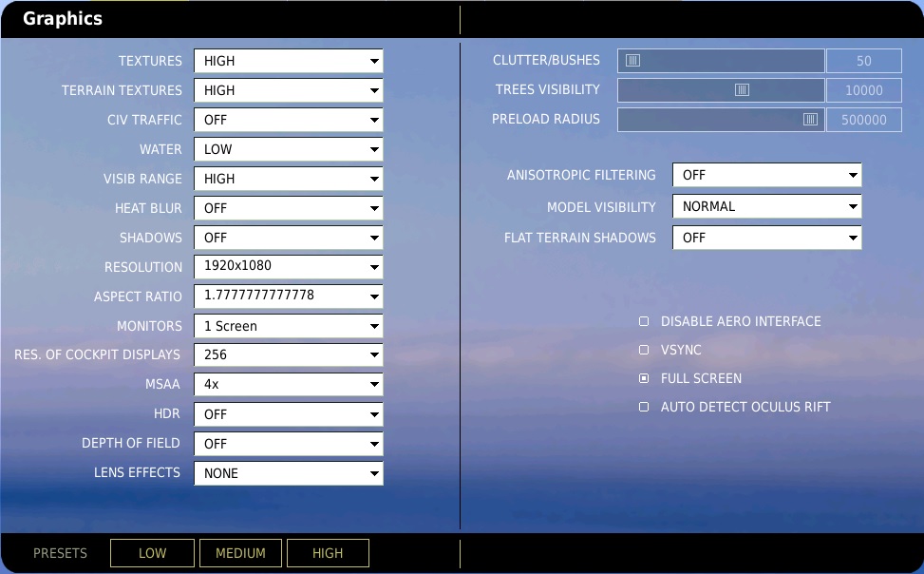Uncheck the FULL SCREEN checkbox
The height and width of the screenshot is (574, 924).
point(644,378)
